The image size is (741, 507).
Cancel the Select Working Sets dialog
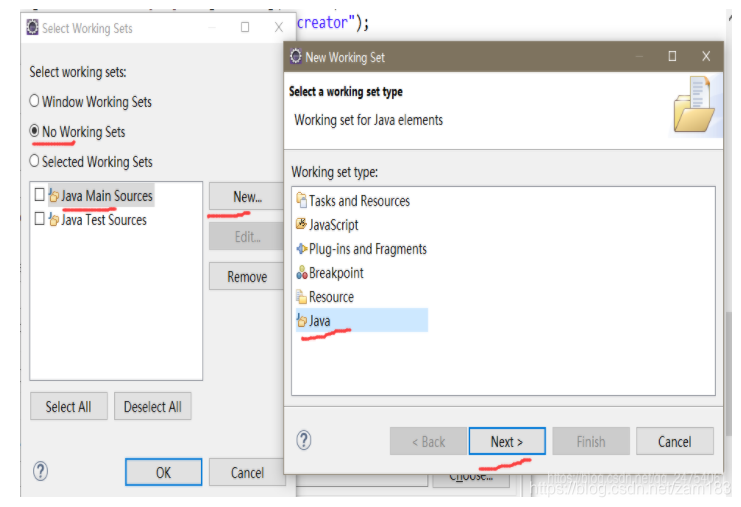click(x=247, y=472)
